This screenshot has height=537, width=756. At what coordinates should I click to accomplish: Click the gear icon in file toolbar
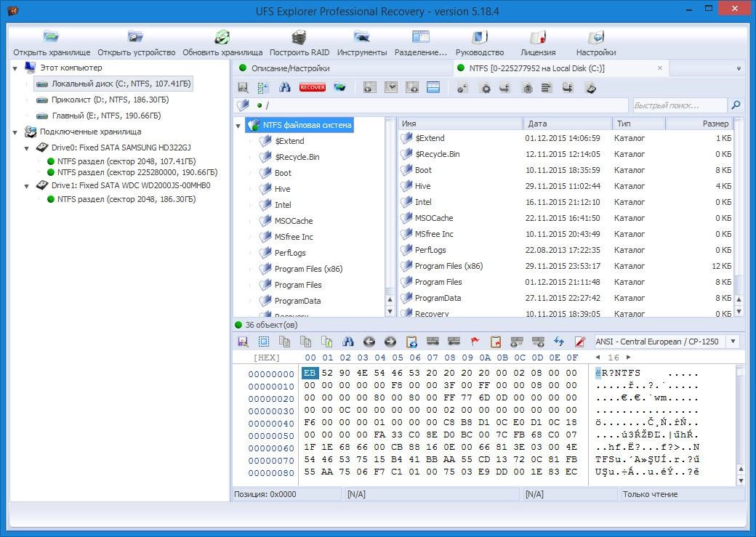(486, 88)
